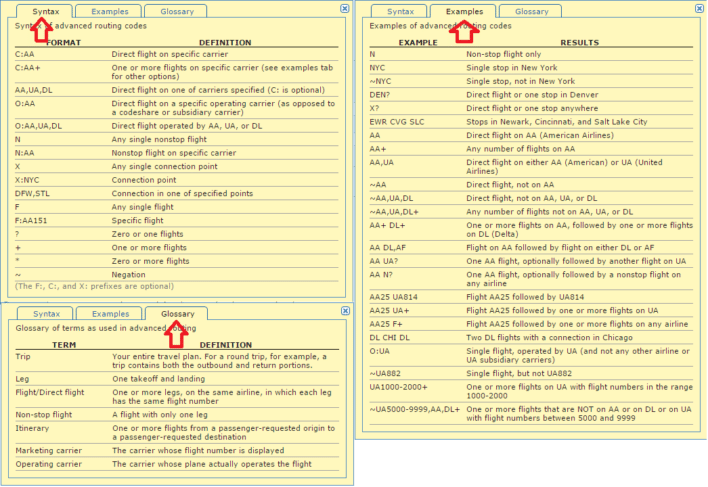The image size is (708, 487).
Task: Click the 'UA1000-2000+' example code
Action: point(398,387)
